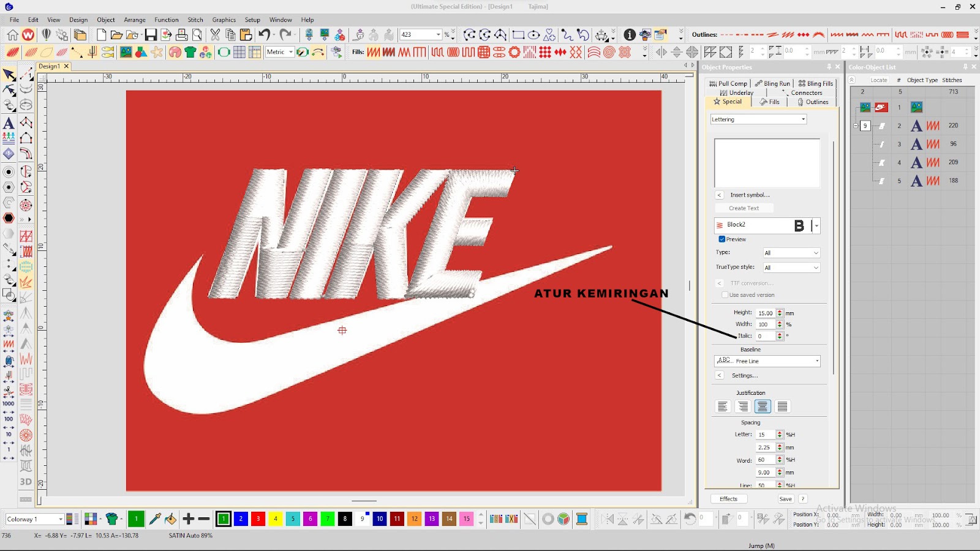Open the Stitch menu

(195, 20)
